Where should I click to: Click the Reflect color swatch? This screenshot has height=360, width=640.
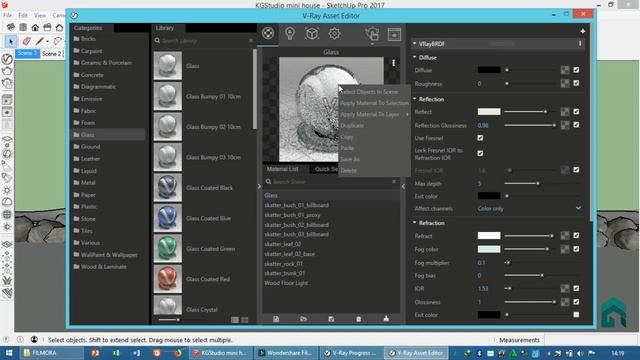click(x=489, y=112)
